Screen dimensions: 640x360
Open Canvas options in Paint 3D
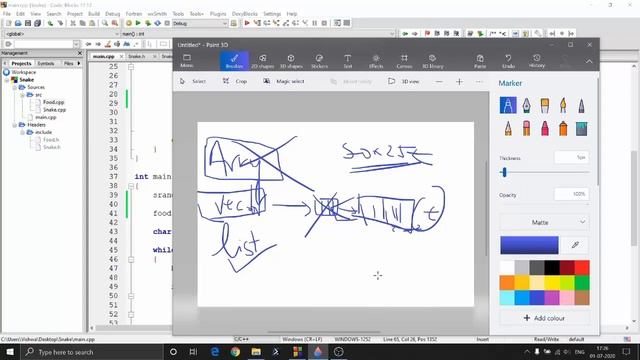pyautogui.click(x=404, y=61)
